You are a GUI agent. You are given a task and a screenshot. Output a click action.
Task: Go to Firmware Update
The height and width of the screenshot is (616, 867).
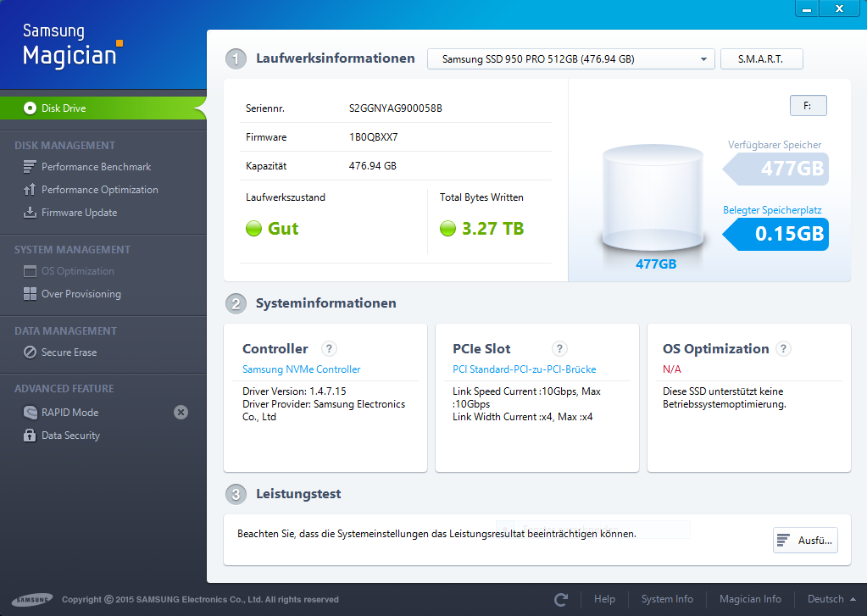coord(79,213)
